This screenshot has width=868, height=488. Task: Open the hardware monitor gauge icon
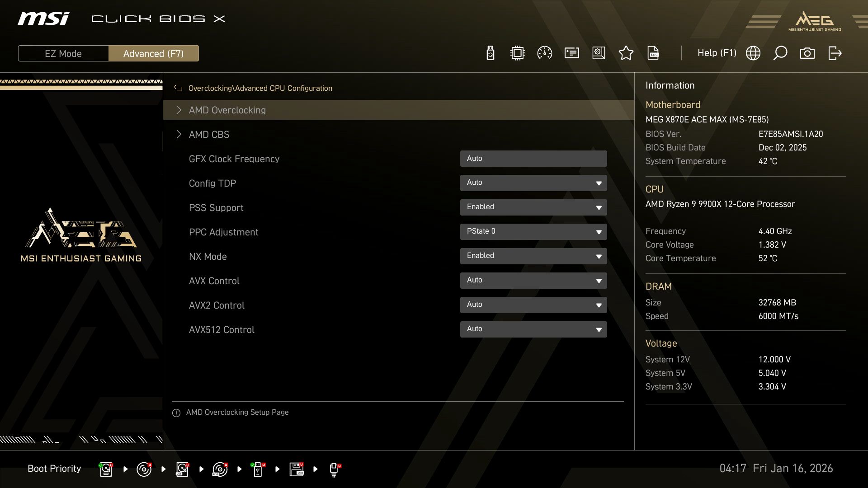coord(544,53)
